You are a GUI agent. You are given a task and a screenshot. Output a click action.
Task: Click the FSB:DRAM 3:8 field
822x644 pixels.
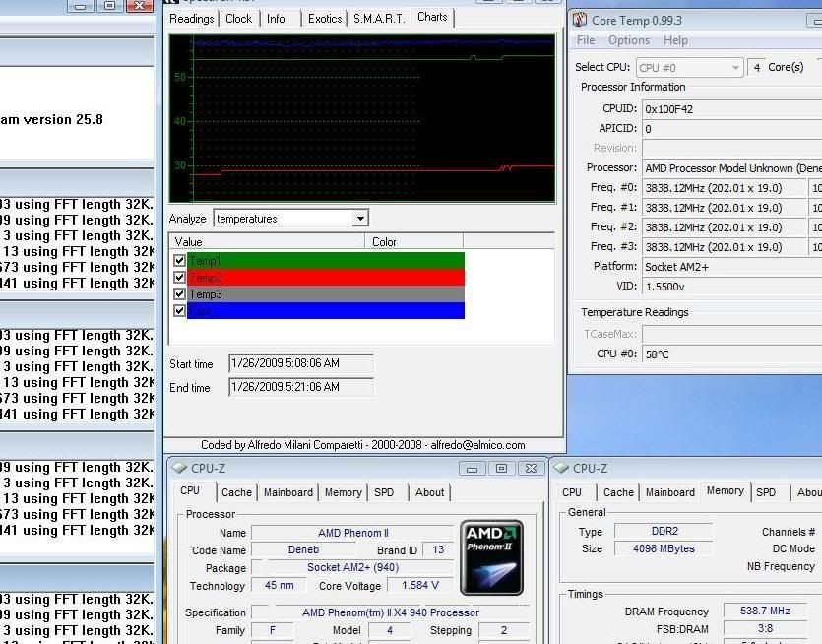(765, 628)
